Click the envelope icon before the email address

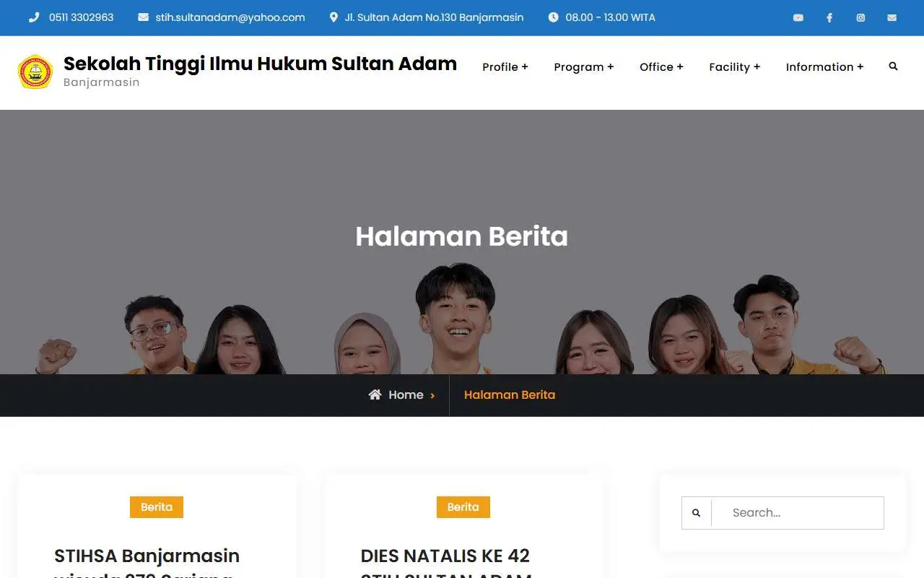pyautogui.click(x=143, y=17)
